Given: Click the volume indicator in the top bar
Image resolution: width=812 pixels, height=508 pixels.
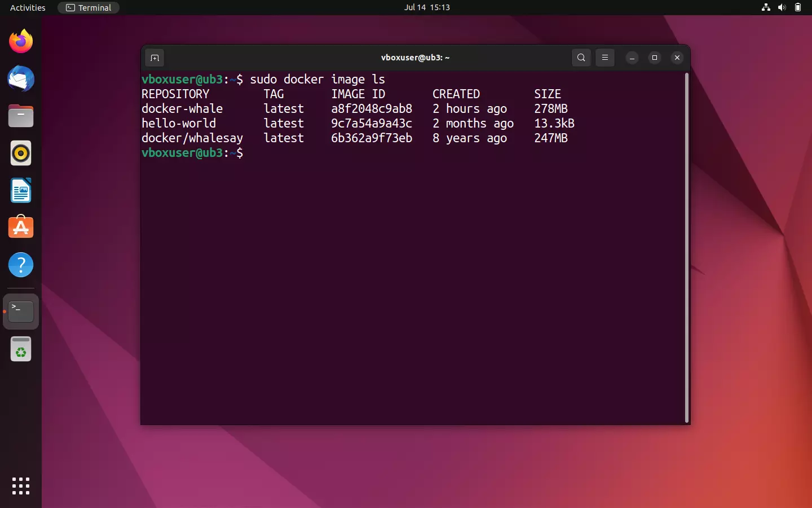Looking at the screenshot, I should (782, 7).
